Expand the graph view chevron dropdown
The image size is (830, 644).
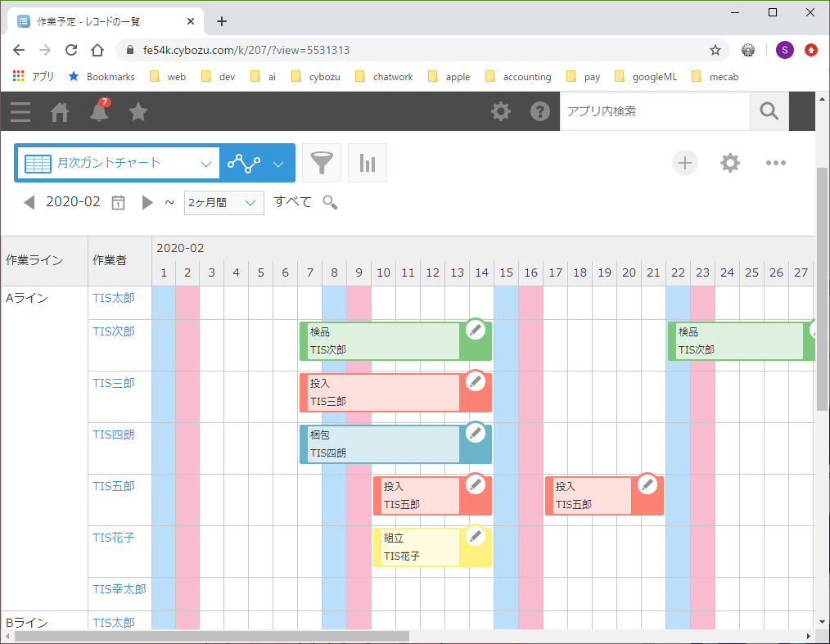[x=278, y=164]
